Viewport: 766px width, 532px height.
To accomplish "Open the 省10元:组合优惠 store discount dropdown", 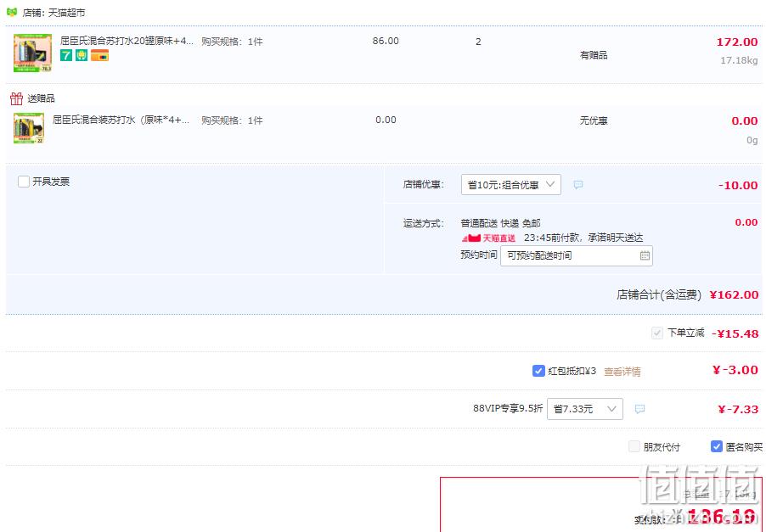I will point(510,184).
